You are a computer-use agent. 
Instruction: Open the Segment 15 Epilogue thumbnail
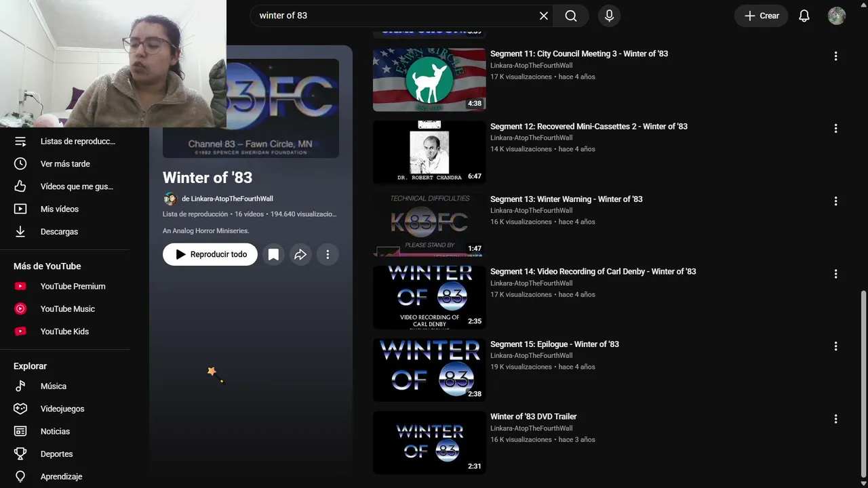tap(429, 370)
